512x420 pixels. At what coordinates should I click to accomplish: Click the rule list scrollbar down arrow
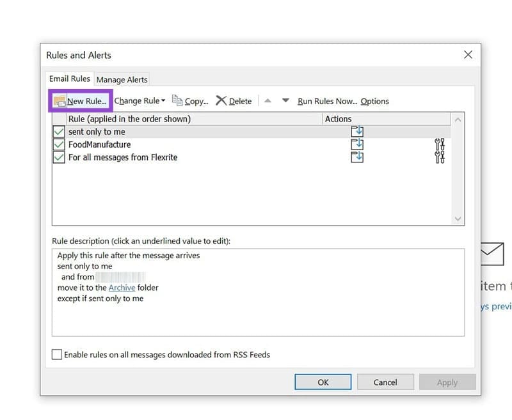[458, 219]
